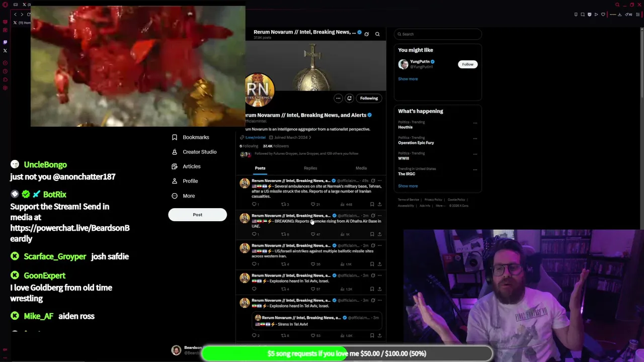
Task: Like the first Explosions in Tel Aviv post
Action: (x=313, y=289)
